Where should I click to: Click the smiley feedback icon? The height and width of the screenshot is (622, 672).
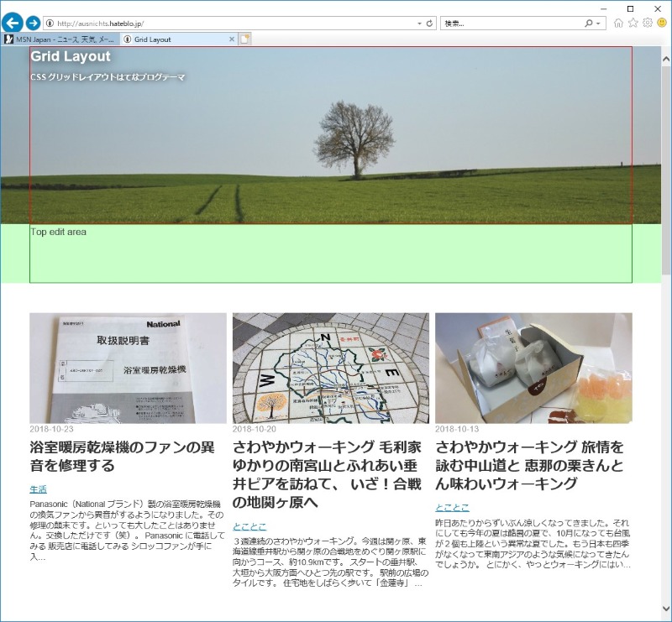pyautogui.click(x=662, y=24)
